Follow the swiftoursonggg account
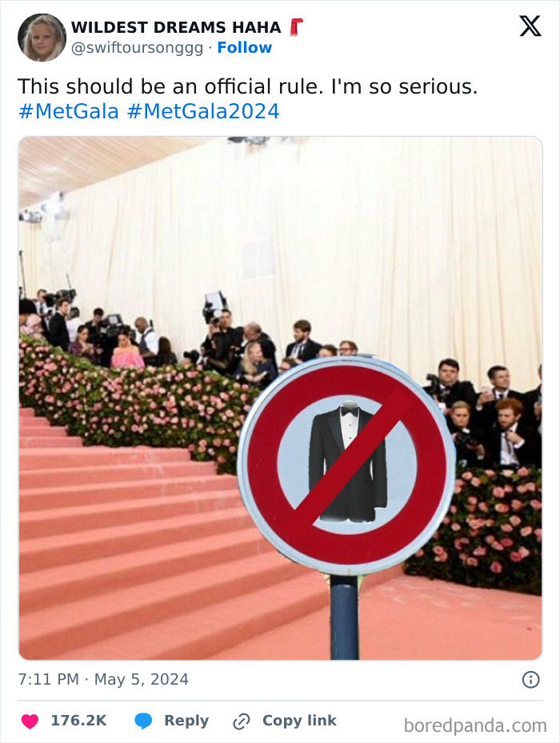560x743 pixels. 245,47
